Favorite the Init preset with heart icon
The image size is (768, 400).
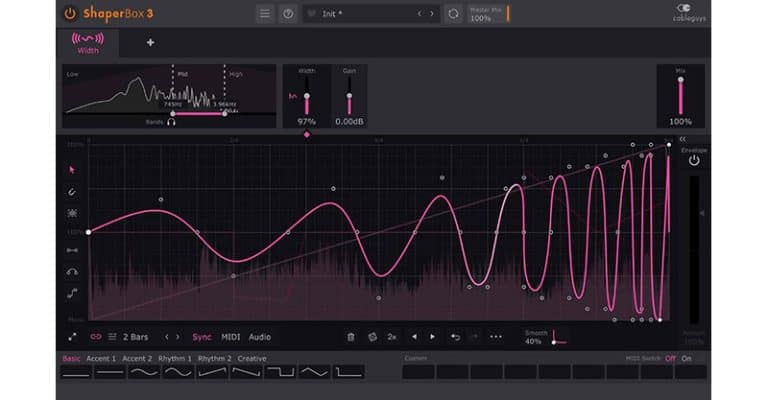coord(311,14)
